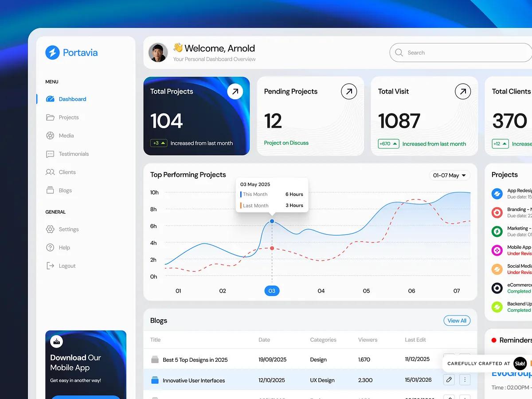Select day 02 on chart axis
The image size is (532, 399).
(223, 291)
